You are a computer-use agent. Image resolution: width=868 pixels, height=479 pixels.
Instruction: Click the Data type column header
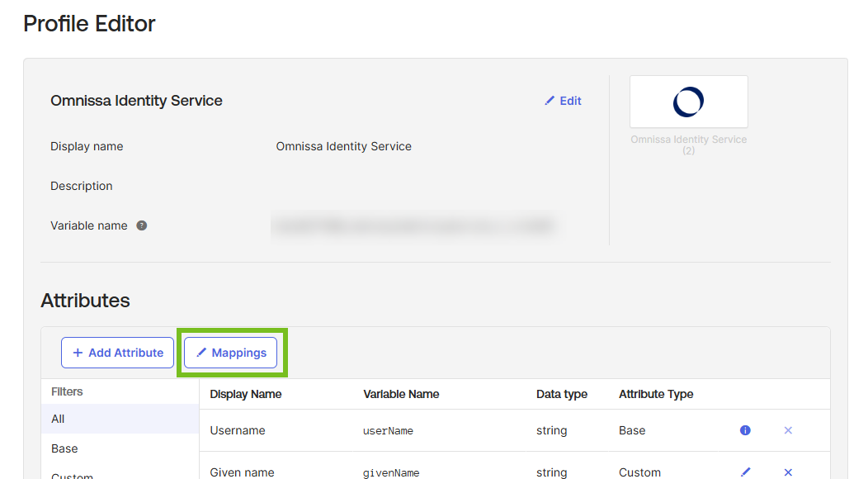click(562, 394)
